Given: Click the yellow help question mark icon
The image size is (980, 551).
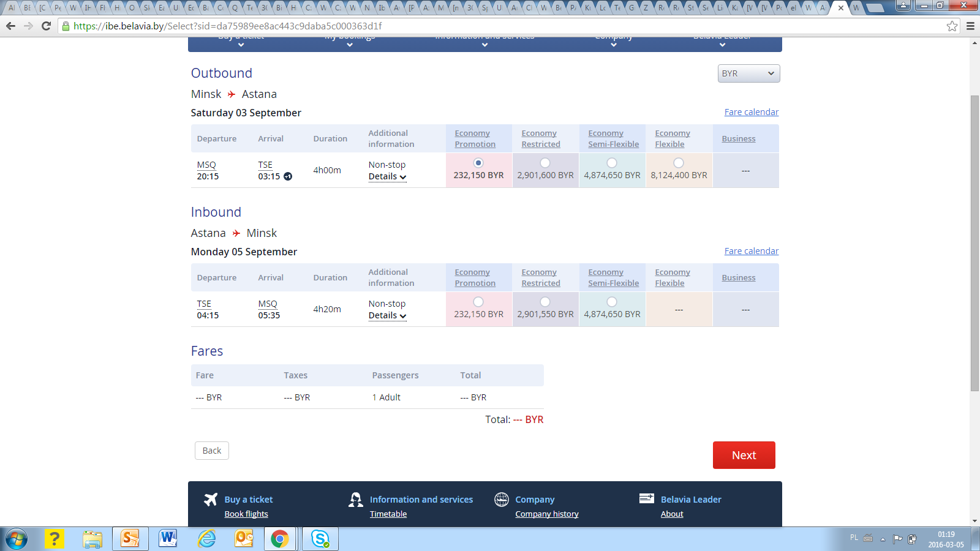Looking at the screenshot, I should (x=55, y=539).
